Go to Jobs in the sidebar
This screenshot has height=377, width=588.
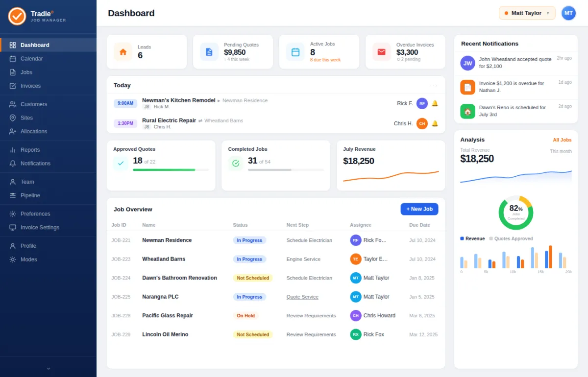[48, 72]
